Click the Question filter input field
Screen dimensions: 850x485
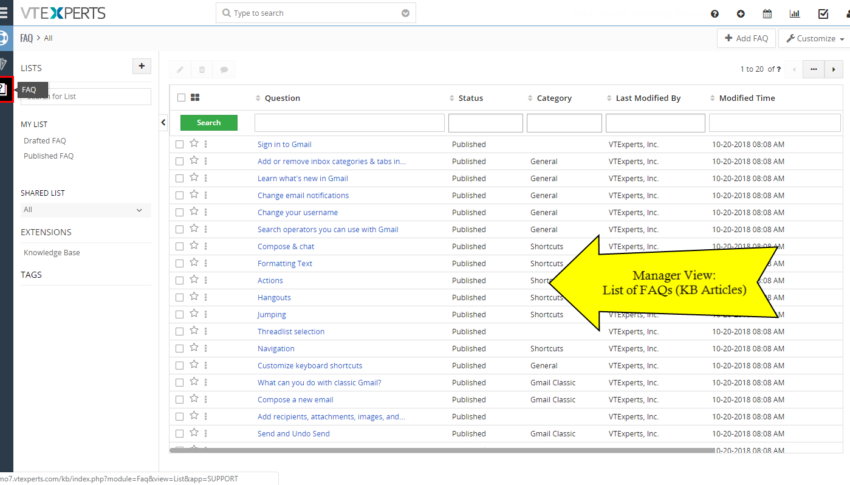click(x=349, y=123)
